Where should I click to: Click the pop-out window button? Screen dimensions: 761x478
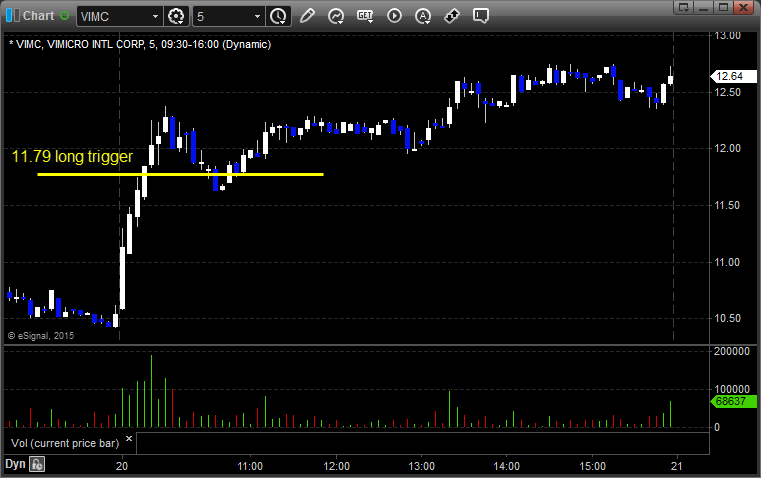pos(683,7)
